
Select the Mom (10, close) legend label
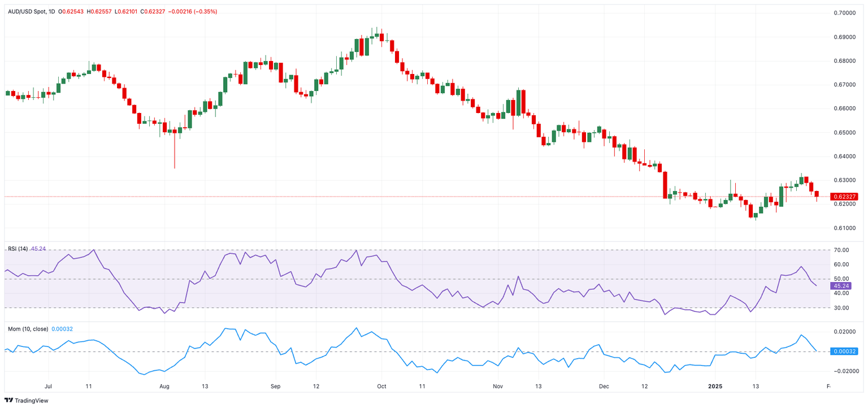coord(28,328)
